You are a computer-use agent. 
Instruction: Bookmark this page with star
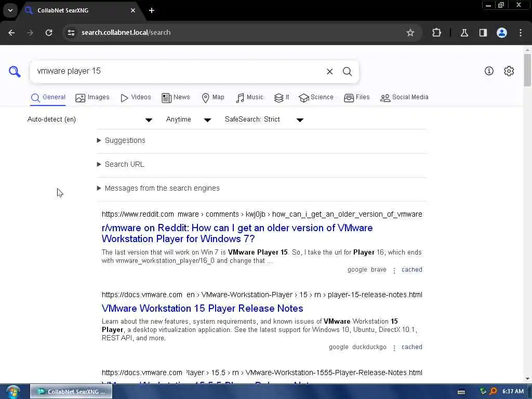[410, 33]
